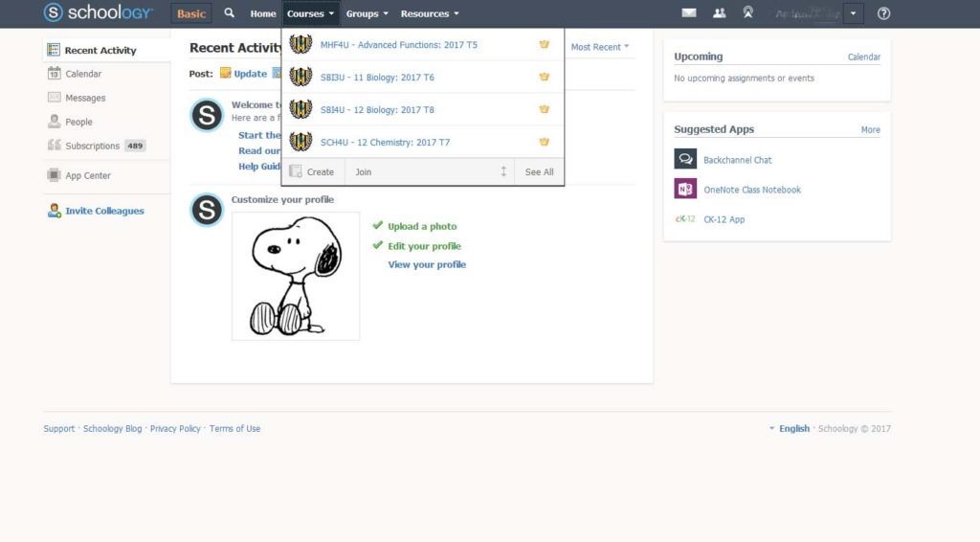Open the search magnifier icon

pos(230,13)
